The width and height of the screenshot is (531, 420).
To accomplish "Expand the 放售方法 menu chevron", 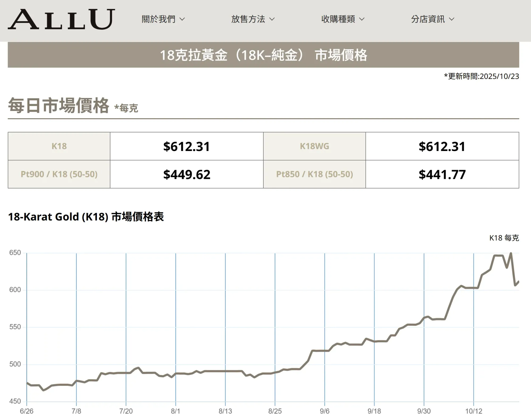I will point(272,19).
